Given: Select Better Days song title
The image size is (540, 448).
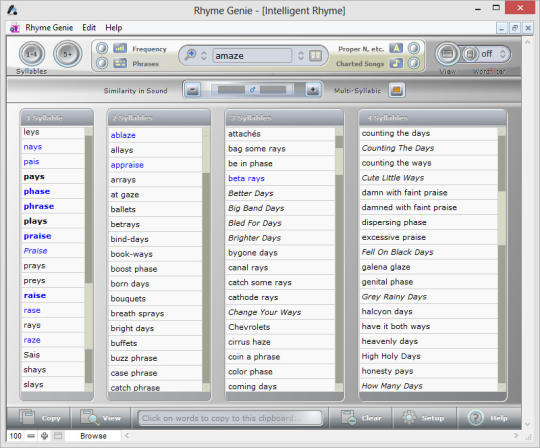Looking at the screenshot, I should [x=251, y=193].
